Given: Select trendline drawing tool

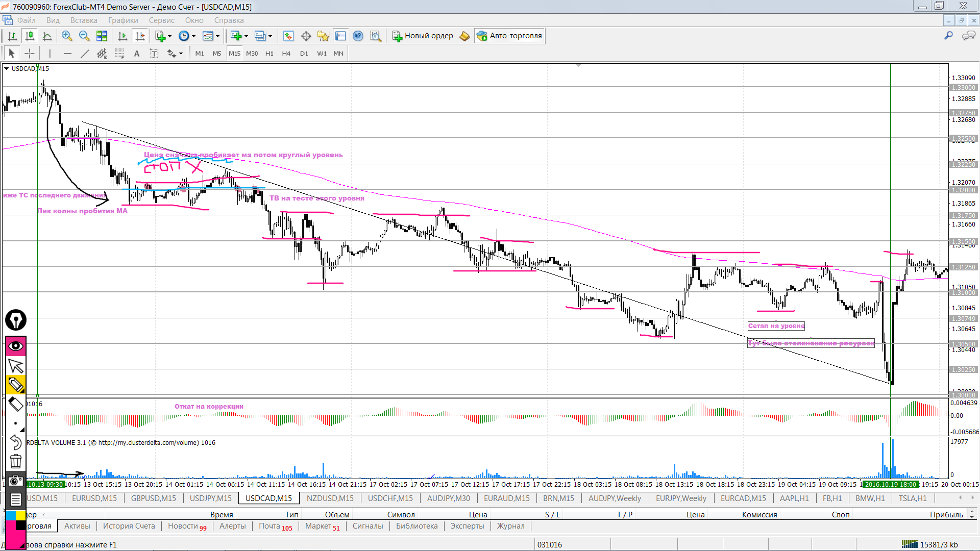Looking at the screenshot, I should pyautogui.click(x=85, y=53).
